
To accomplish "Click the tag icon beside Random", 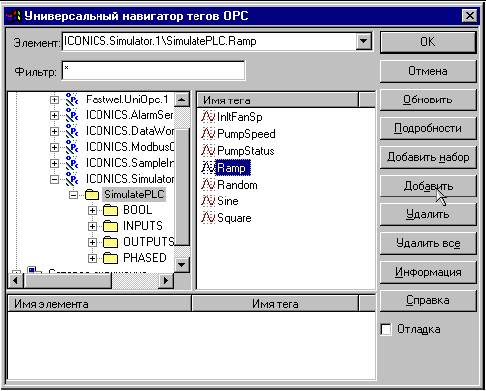I will 208,185.
